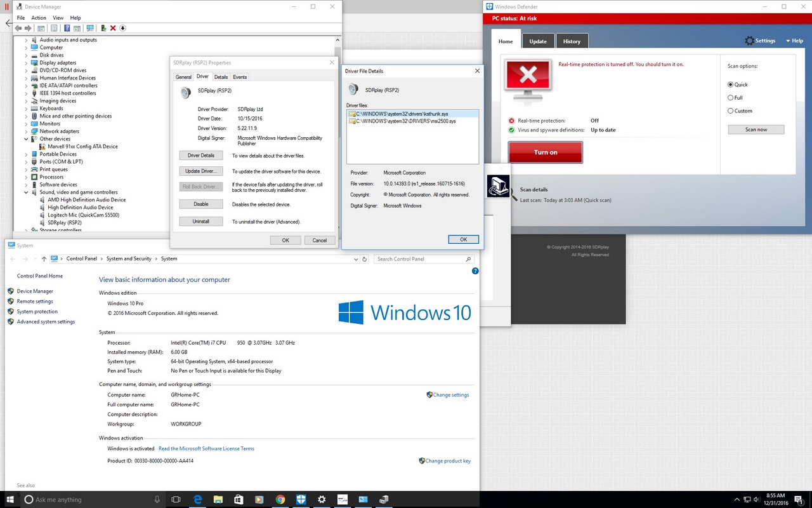Click the black down-arrow Disable toolbar icon
The width and height of the screenshot is (812, 508).
(122, 28)
